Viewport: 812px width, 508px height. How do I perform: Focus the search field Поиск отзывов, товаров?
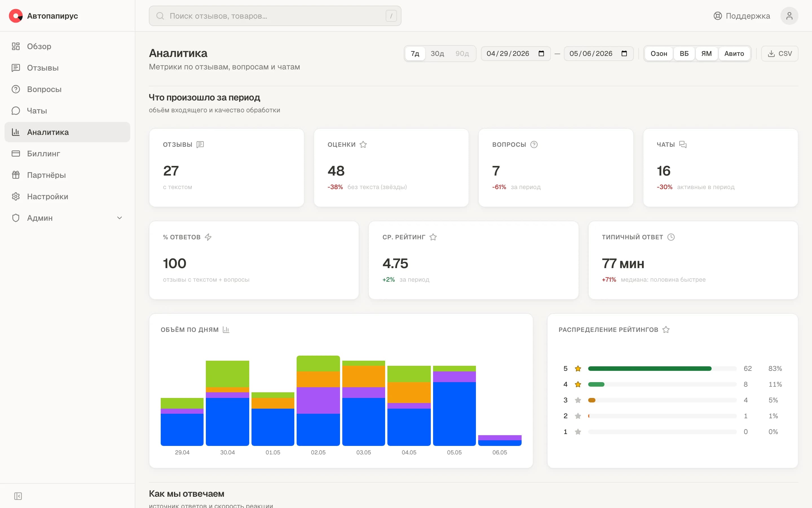(275, 16)
